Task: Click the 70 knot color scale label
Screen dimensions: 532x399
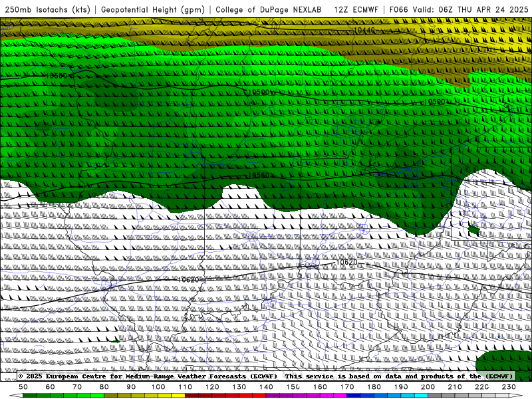Action: coord(77,387)
